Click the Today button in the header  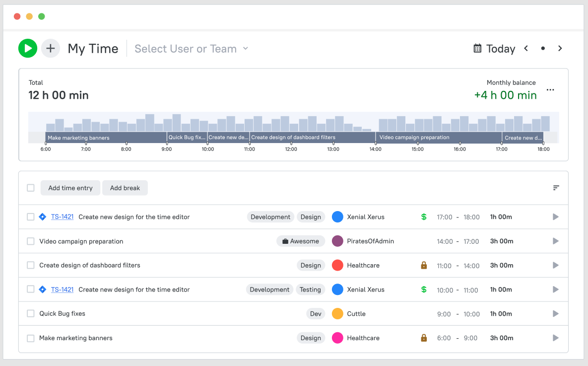(500, 48)
